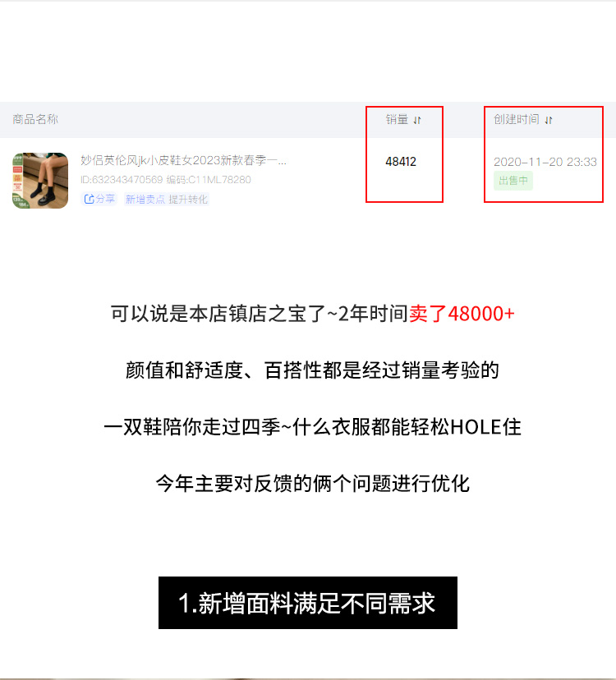Click the 一双鞋陪你走过四季 text line

[312, 427]
